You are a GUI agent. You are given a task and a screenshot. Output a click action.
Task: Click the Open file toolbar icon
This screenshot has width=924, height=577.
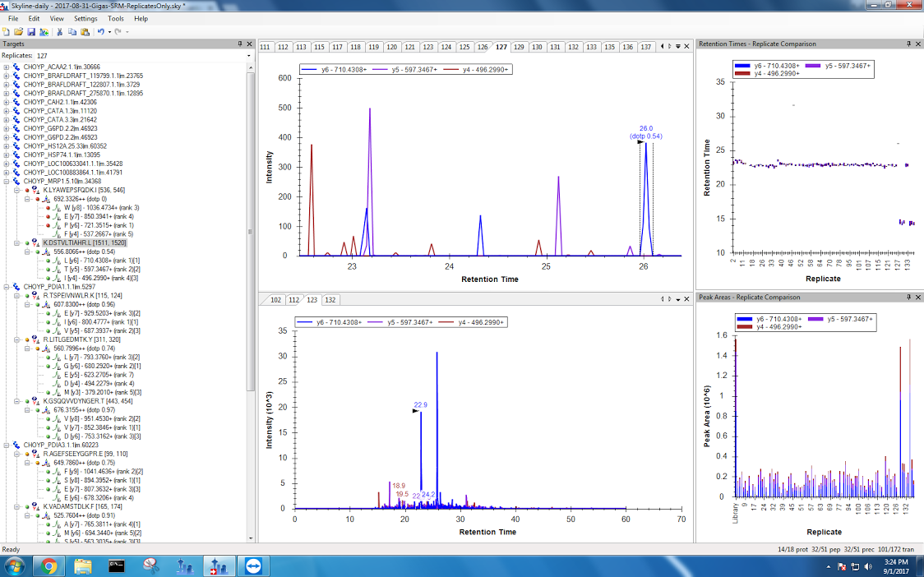coord(18,31)
